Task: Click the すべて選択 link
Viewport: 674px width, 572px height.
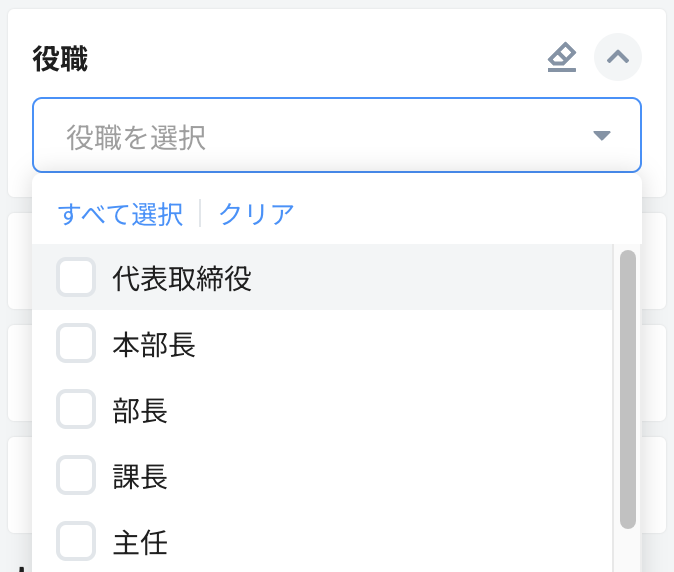Action: [120, 214]
